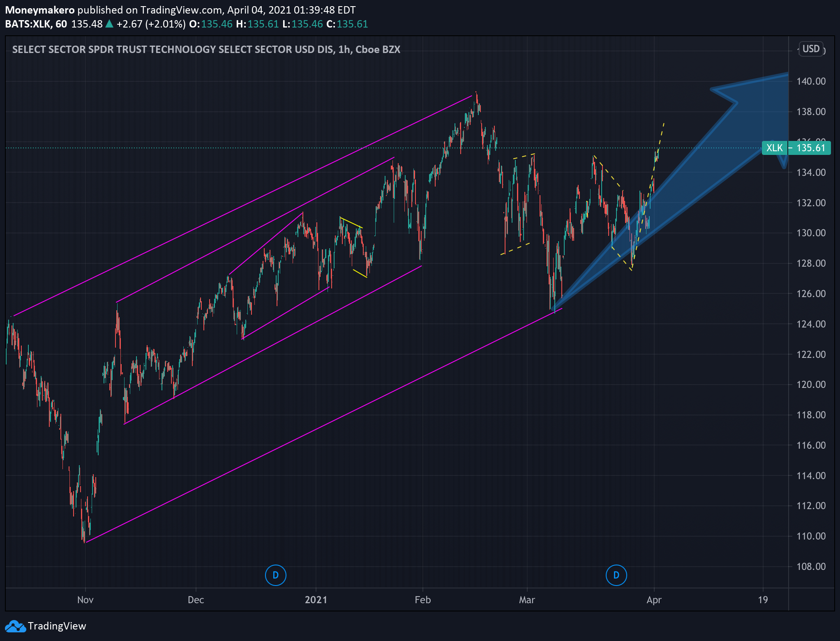Click the 116.00 price axis label
The height and width of the screenshot is (641, 840).
(811, 445)
